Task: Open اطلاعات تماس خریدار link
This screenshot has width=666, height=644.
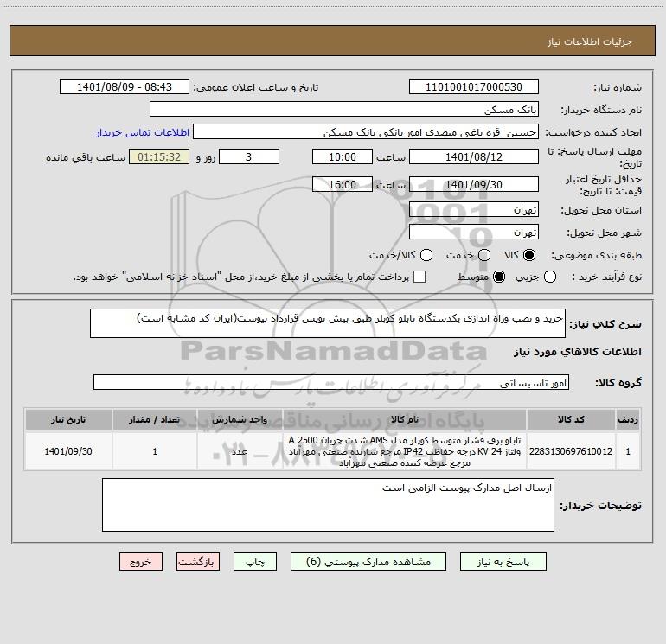Action: click(x=143, y=132)
